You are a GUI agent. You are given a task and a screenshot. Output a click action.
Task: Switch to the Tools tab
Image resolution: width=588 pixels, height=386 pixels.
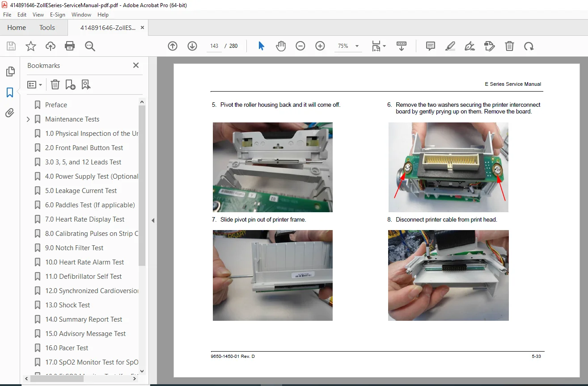pos(47,28)
